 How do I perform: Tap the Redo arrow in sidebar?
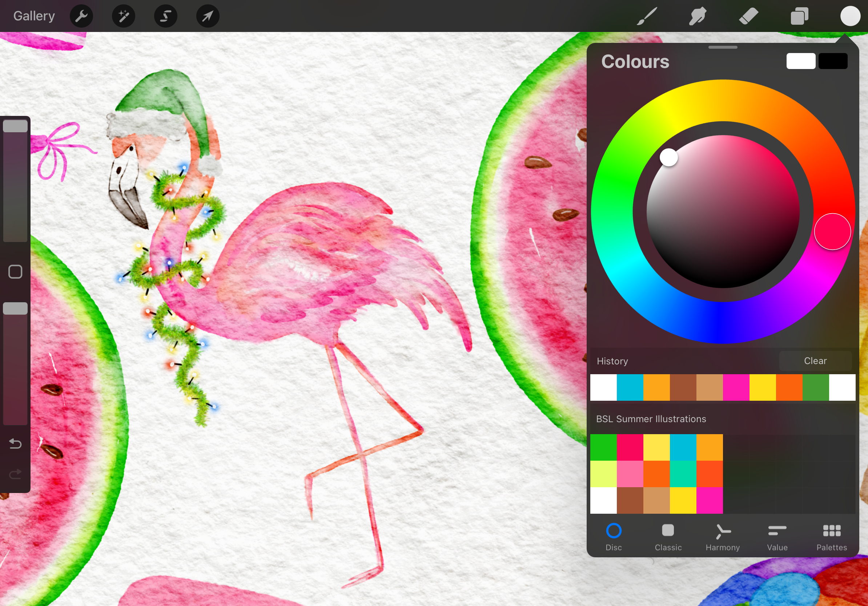tap(15, 474)
